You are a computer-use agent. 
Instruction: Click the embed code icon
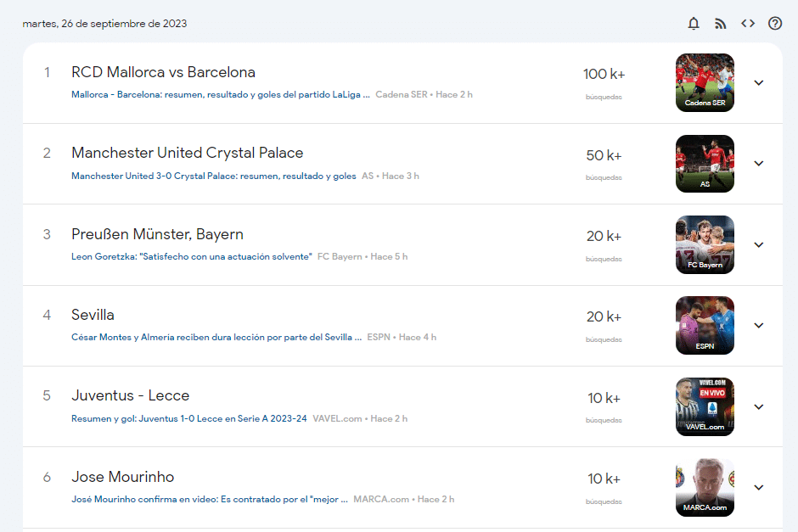[748, 24]
